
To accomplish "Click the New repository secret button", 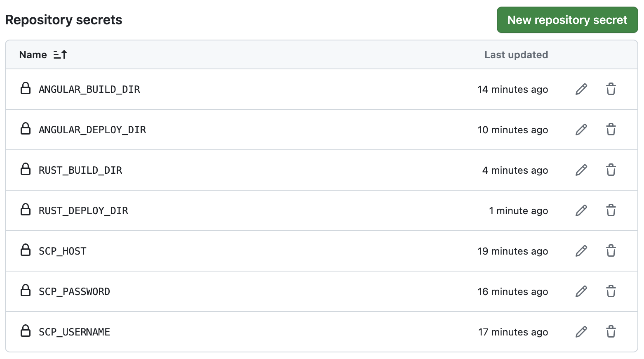I will pyautogui.click(x=567, y=20).
